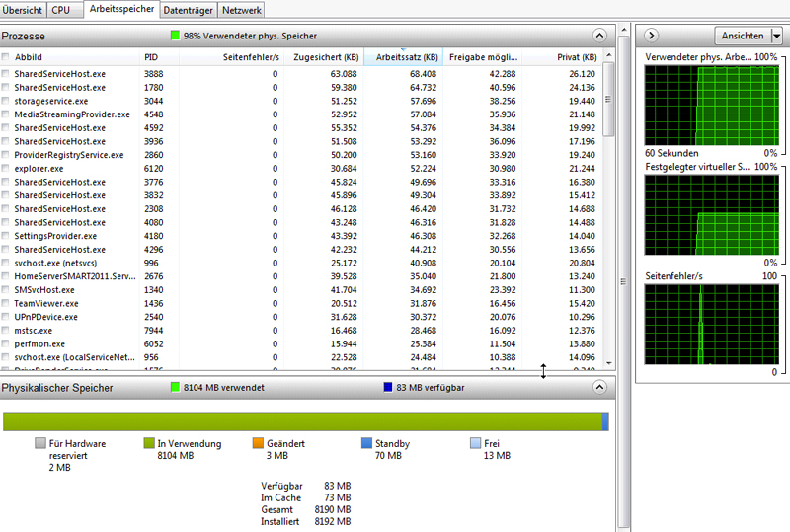Toggle checkbox for storageservice.exe
Screen dimensions: 790x532
(6, 101)
